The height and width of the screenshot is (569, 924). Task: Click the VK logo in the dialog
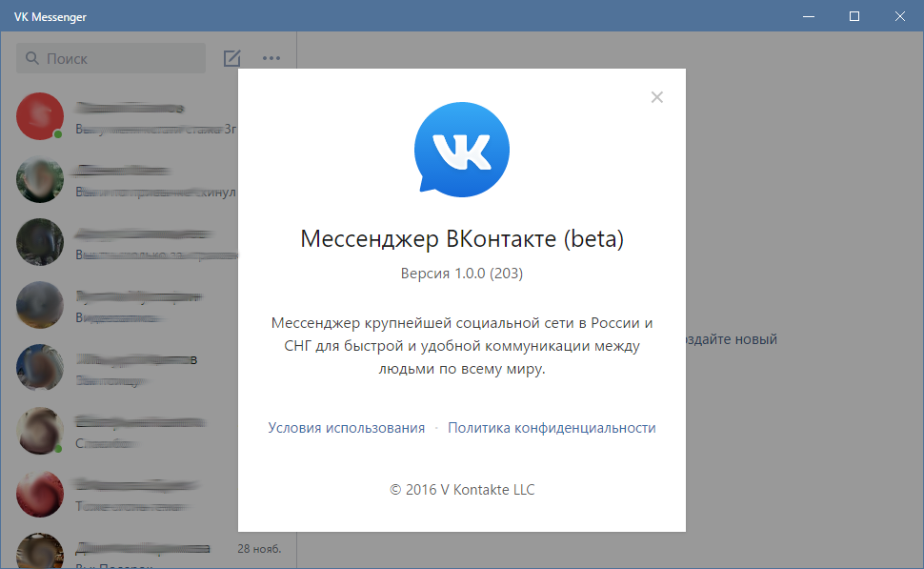click(x=462, y=150)
